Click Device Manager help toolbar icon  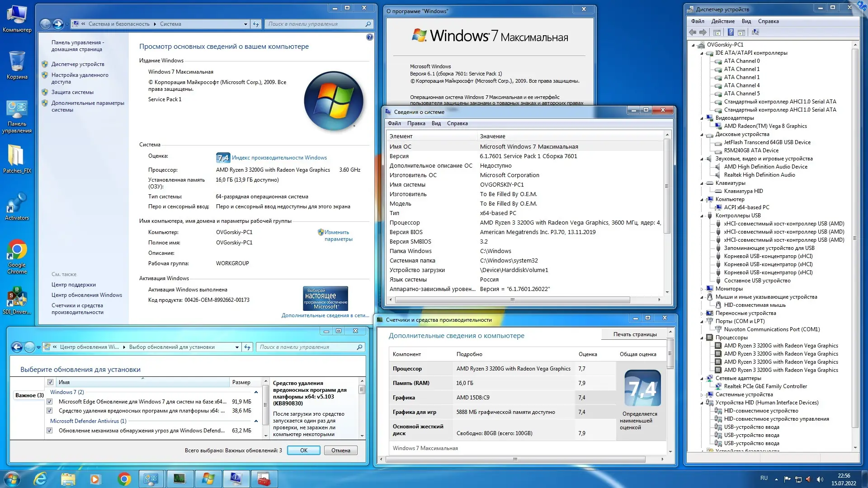pos(731,33)
